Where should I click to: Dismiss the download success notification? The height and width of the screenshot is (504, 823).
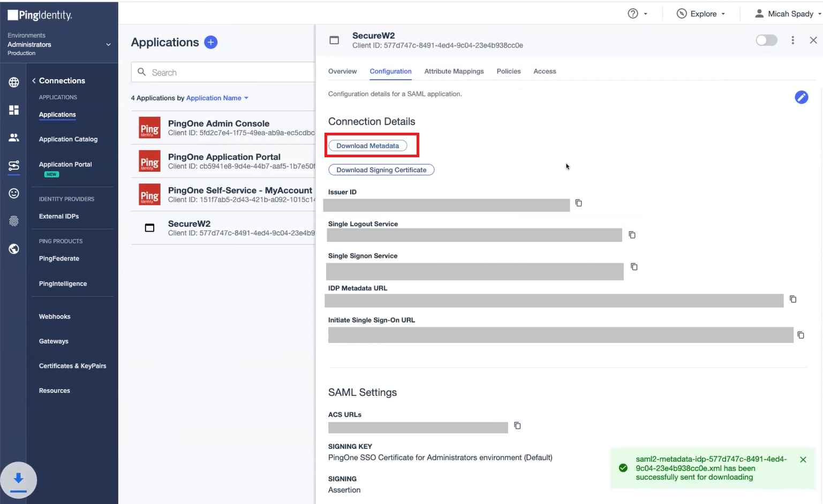pyautogui.click(x=803, y=460)
